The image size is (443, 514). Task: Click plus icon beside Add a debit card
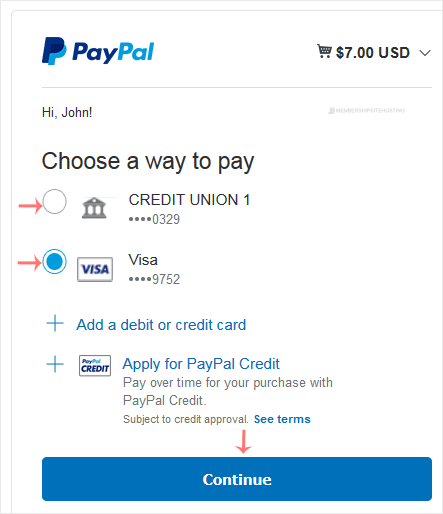[x=55, y=323]
